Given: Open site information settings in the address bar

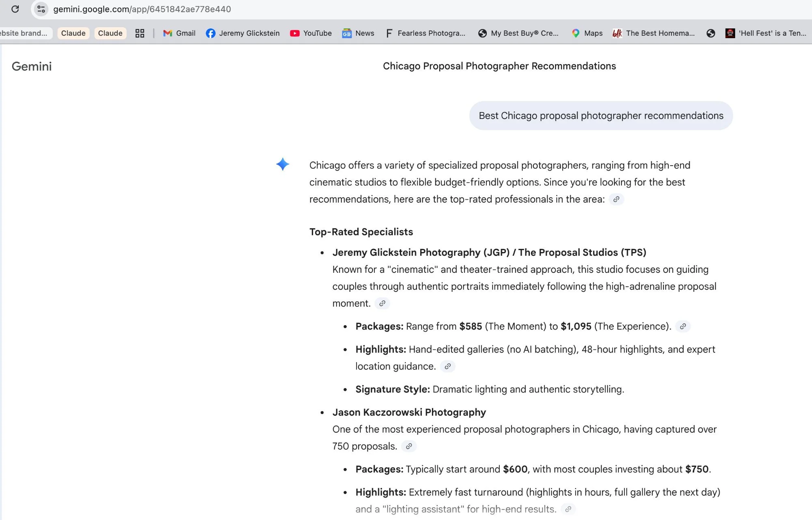Looking at the screenshot, I should [x=41, y=9].
